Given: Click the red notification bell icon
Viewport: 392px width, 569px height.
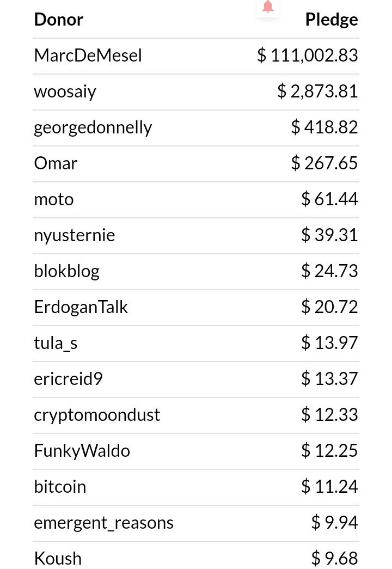Looking at the screenshot, I should pyautogui.click(x=267, y=7).
